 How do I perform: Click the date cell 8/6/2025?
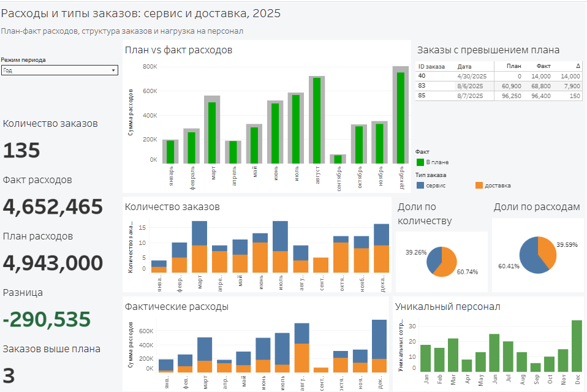pyautogui.click(x=470, y=86)
